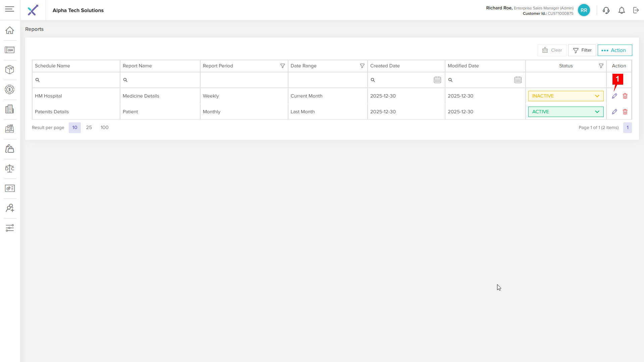Click the balance scale sidebar icon

[10, 169]
